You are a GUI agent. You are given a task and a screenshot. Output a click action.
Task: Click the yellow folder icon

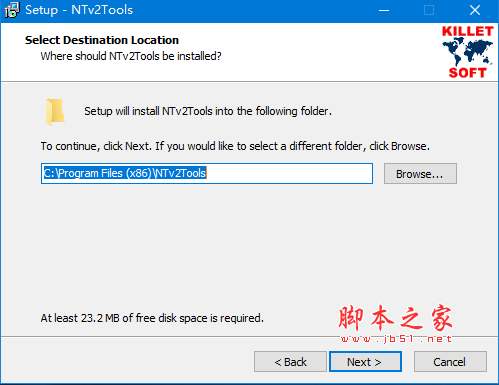[x=55, y=112]
